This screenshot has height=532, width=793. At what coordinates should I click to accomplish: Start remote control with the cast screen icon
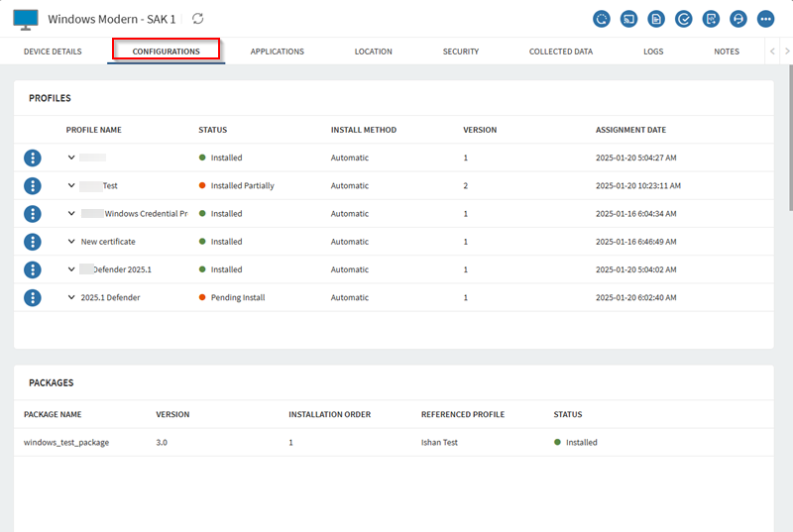click(x=628, y=19)
